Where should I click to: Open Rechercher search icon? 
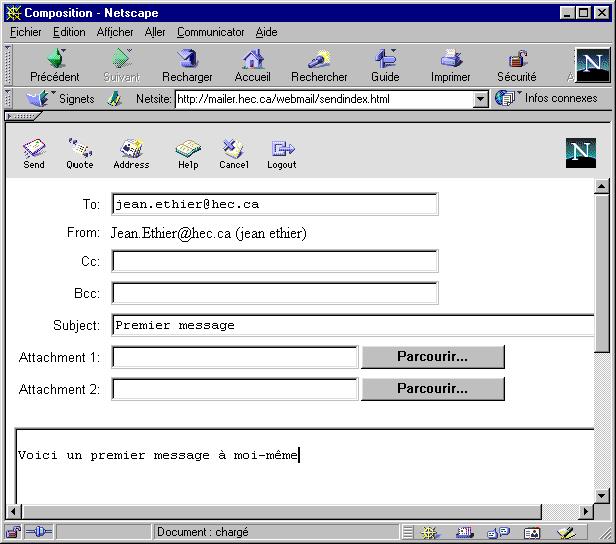319,59
